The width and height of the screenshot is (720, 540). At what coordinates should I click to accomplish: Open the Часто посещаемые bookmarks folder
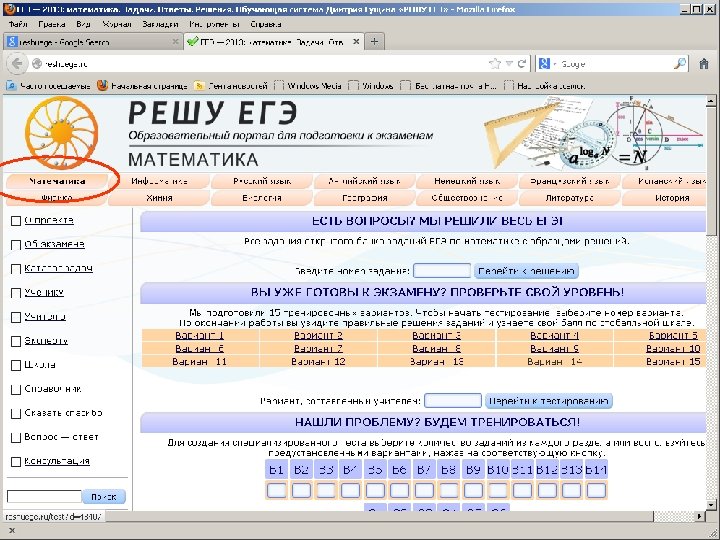pyautogui.click(x=49, y=86)
